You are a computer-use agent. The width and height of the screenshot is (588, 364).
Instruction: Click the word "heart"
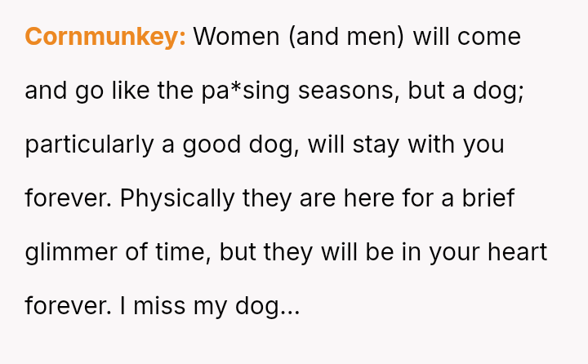(518, 252)
